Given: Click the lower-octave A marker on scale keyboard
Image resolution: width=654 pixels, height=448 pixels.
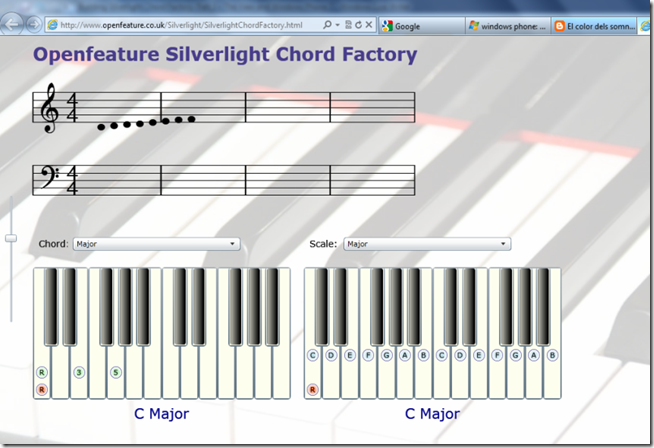Looking at the screenshot, I should 405,355.
